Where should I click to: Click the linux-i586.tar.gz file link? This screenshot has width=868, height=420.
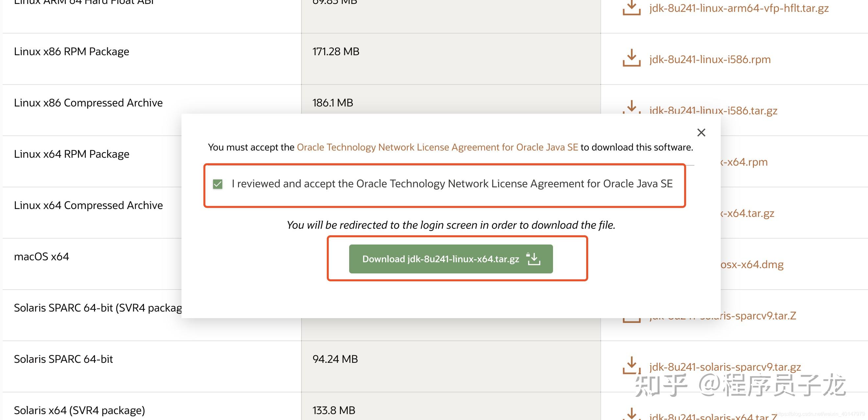pos(745,111)
